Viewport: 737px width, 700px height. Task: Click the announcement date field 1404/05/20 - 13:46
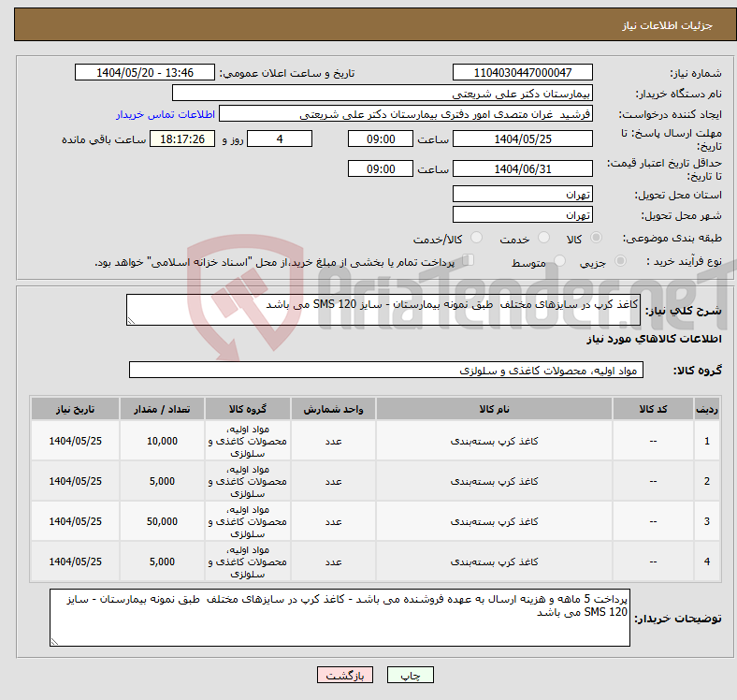coord(145,72)
